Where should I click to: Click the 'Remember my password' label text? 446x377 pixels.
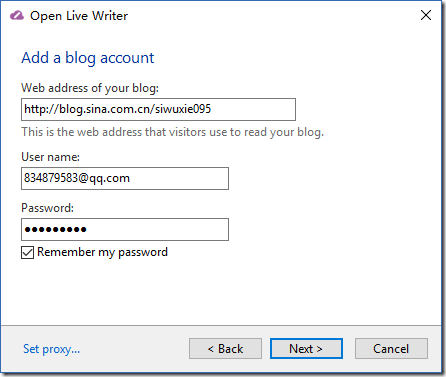pyautogui.click(x=102, y=252)
